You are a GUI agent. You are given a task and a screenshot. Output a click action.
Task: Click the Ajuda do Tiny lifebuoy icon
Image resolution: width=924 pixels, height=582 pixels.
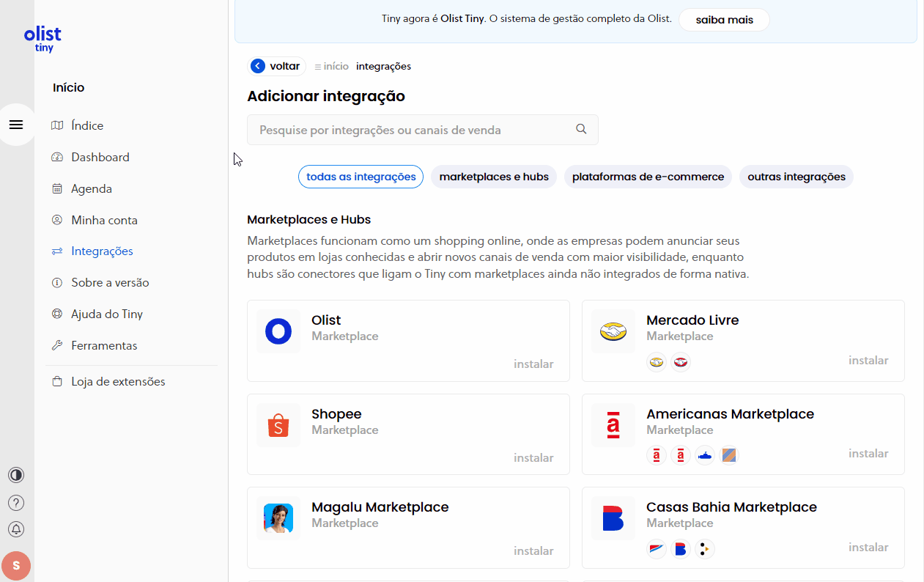coord(57,314)
